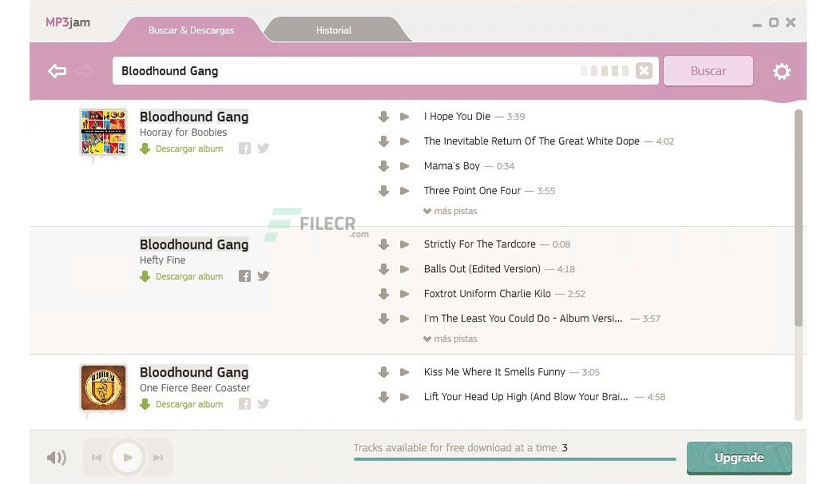
Task: Clear the search box with X
Action: tap(644, 71)
